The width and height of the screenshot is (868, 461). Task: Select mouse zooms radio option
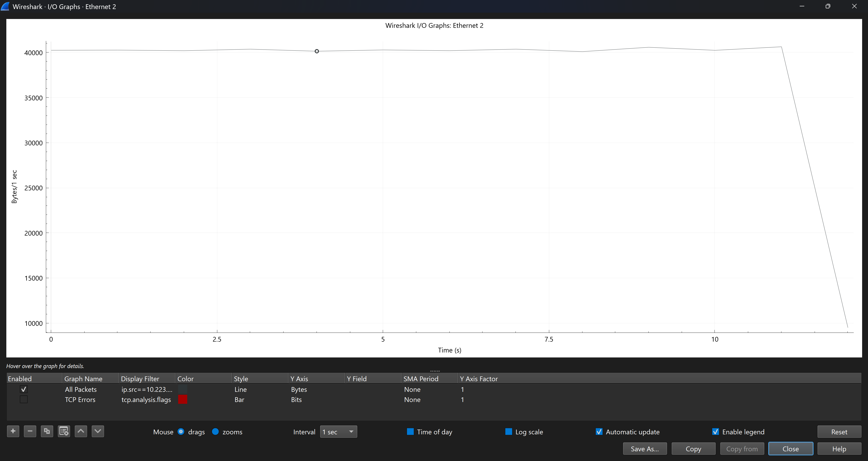pos(215,432)
